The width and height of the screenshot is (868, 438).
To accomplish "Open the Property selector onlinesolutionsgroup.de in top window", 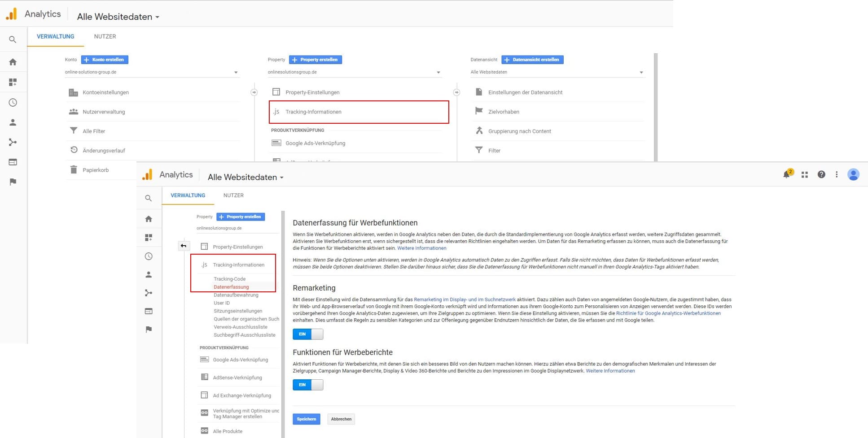I will (x=355, y=72).
